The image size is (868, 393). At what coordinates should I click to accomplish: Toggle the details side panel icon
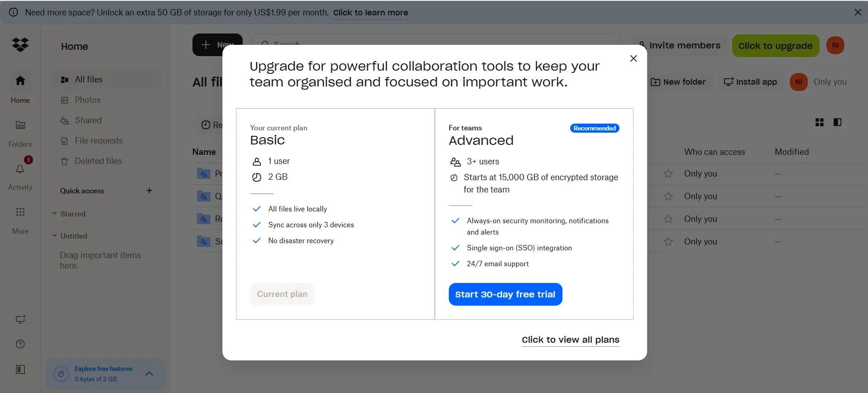coord(837,122)
